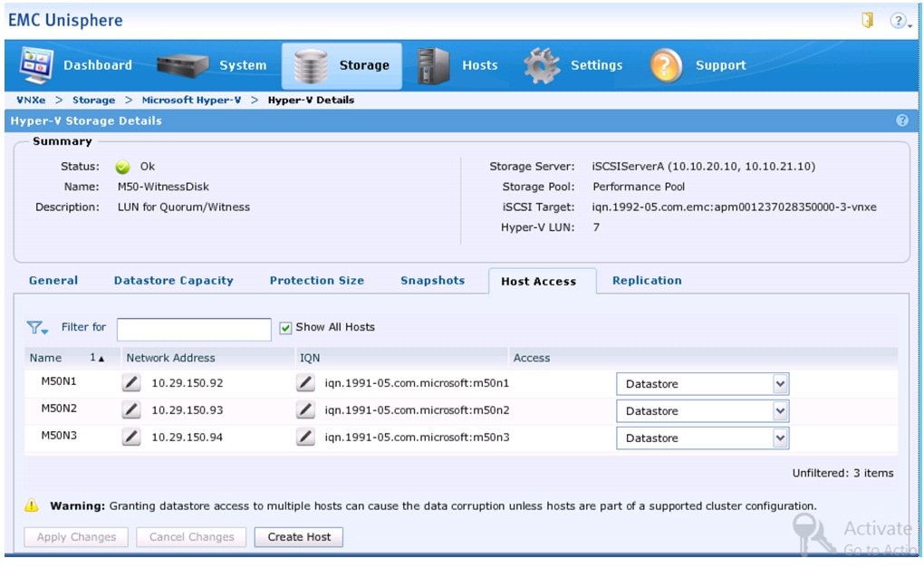This screenshot has width=924, height=587.
Task: Open the filter funnel options
Action: coord(37,328)
